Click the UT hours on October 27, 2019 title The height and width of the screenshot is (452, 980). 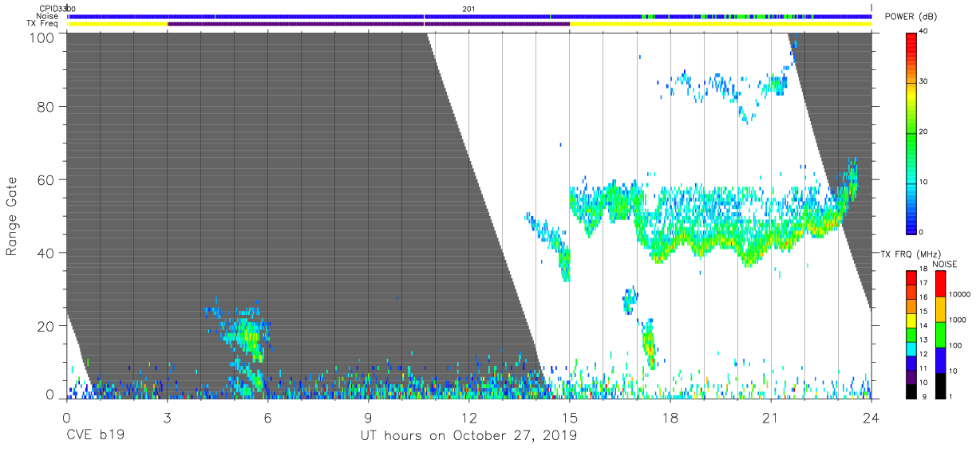pyautogui.click(x=468, y=436)
